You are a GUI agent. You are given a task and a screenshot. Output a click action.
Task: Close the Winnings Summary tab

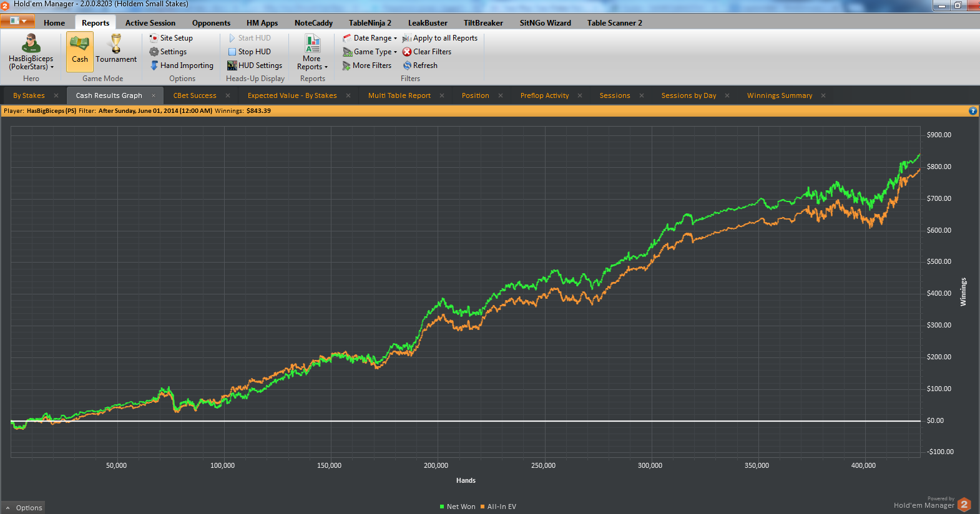(x=823, y=95)
